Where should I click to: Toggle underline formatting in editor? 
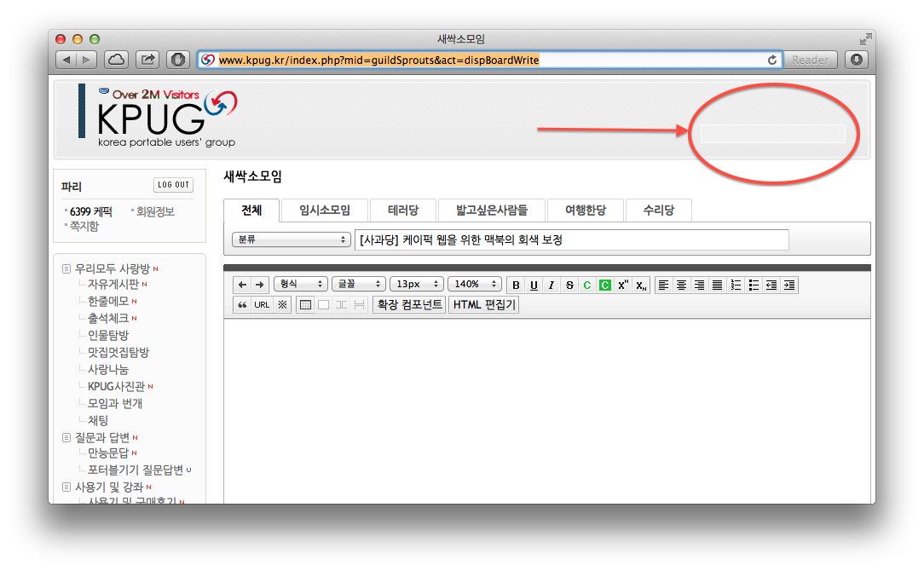point(534,285)
